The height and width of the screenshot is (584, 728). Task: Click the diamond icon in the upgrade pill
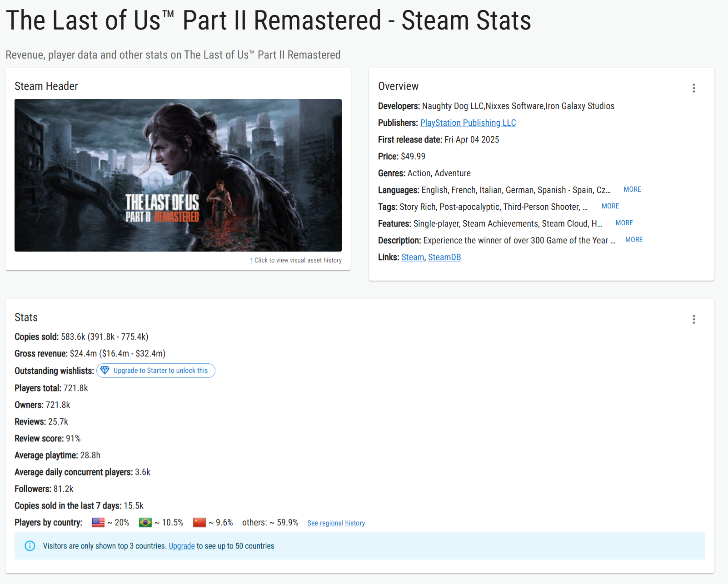coord(105,371)
